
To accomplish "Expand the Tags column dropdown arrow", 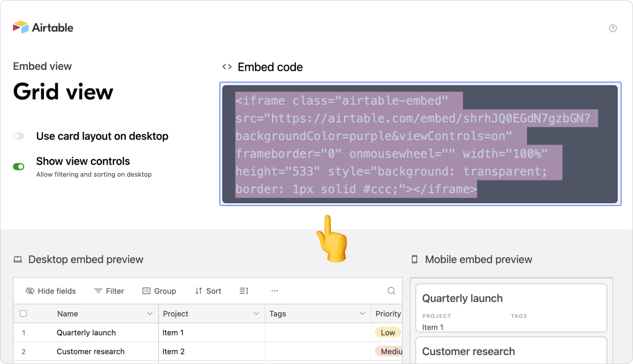I will point(363,314).
